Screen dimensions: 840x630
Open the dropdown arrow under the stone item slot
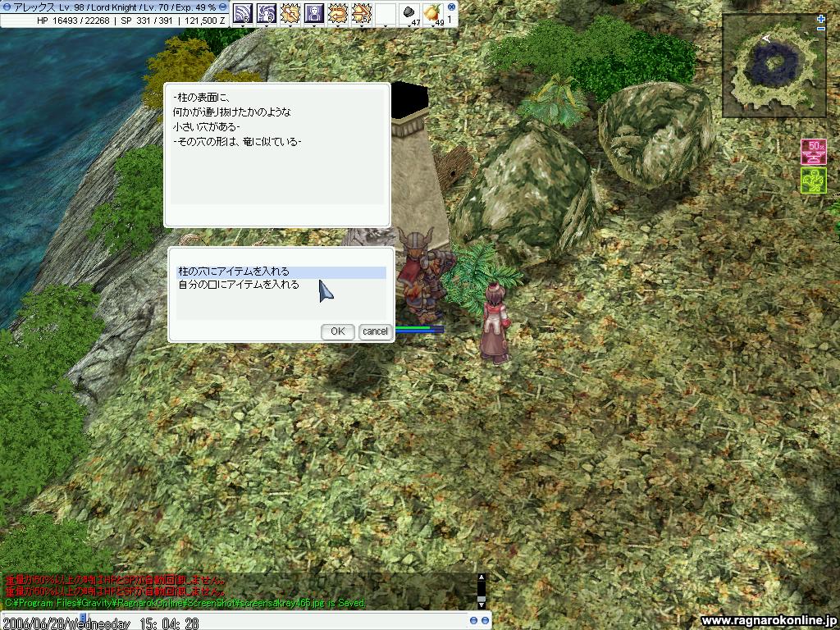point(409,26)
